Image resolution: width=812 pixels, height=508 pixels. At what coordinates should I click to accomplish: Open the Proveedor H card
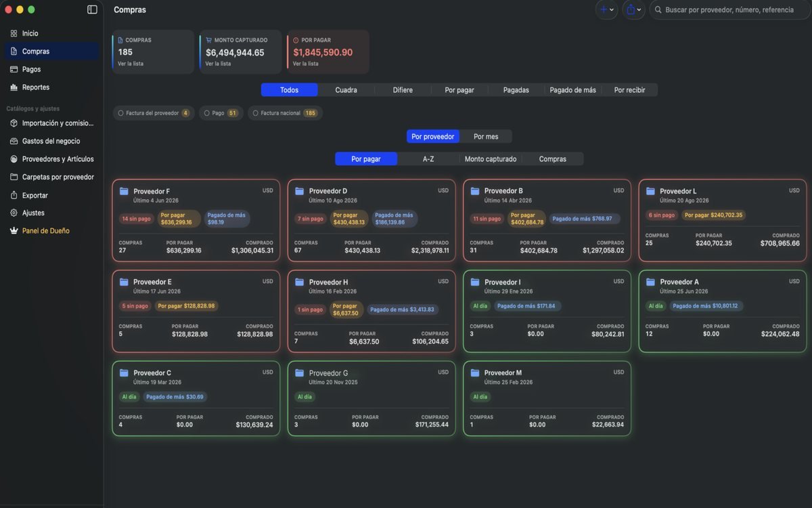tap(371, 312)
